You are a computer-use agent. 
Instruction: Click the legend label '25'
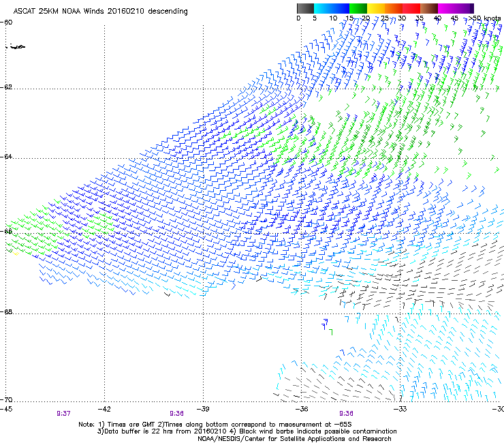[385, 18]
